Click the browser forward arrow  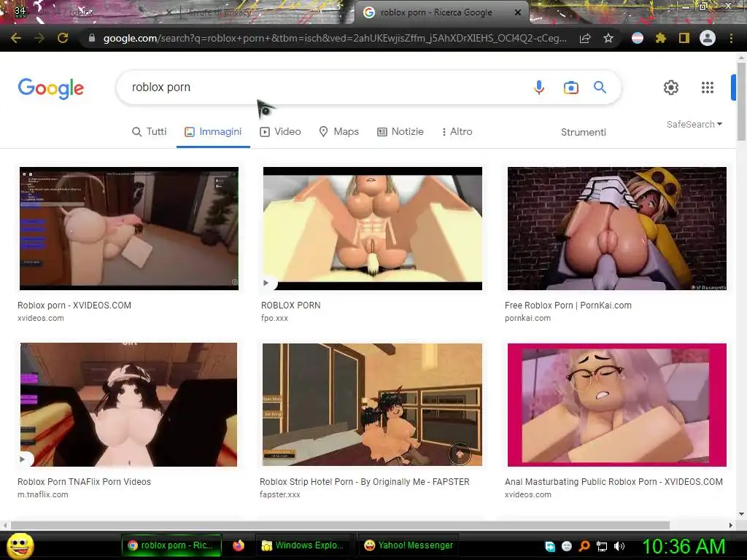(39, 38)
